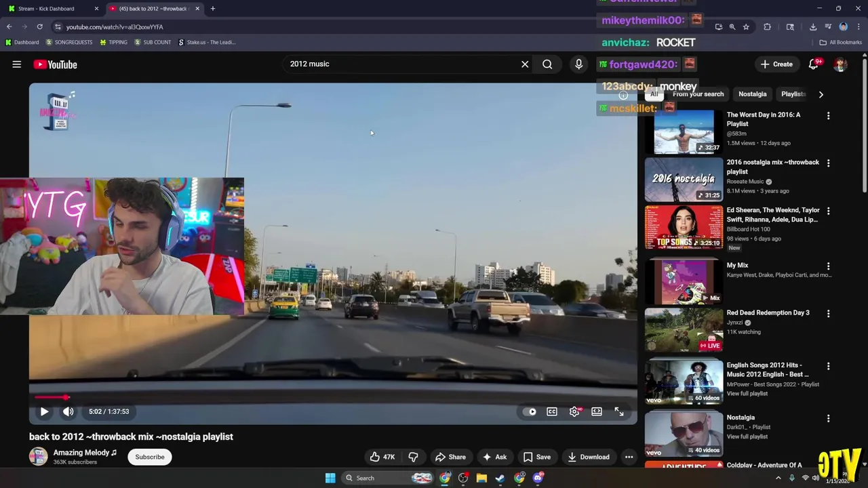This screenshot has width=868, height=488.
Task: Open options for Nostalgia playlist
Action: coord(828,418)
